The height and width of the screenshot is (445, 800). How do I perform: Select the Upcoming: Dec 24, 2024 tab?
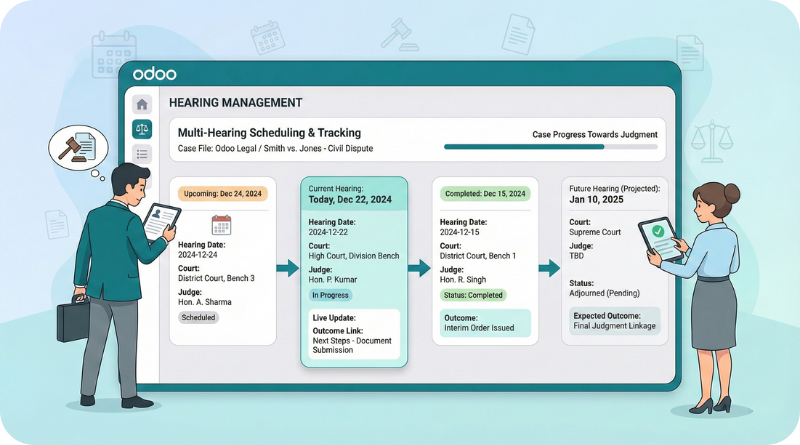coord(221,192)
